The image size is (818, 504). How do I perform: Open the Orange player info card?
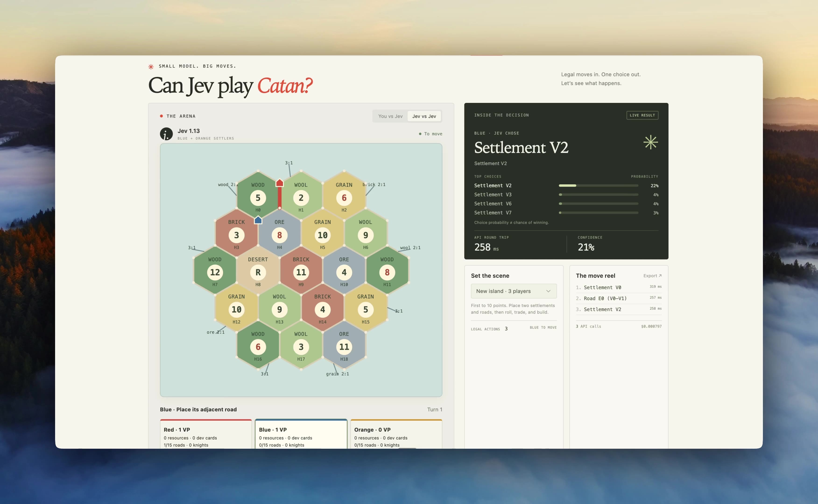pos(396,434)
